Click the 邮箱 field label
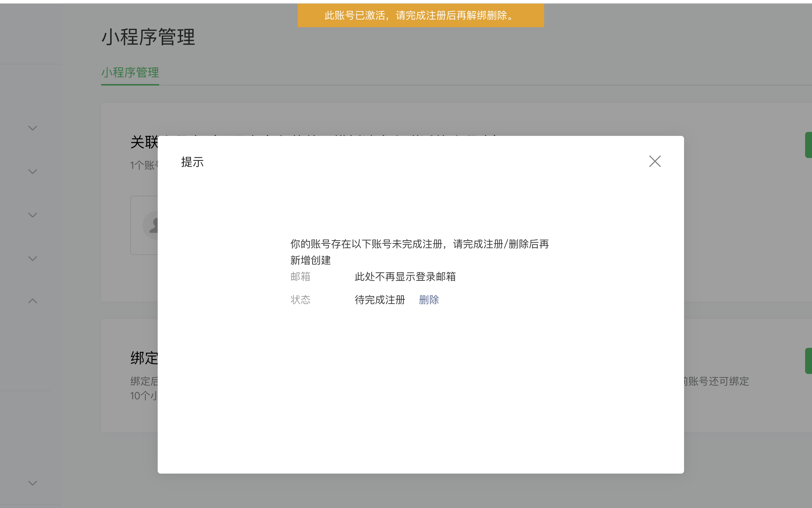The image size is (812, 508). pos(300,277)
